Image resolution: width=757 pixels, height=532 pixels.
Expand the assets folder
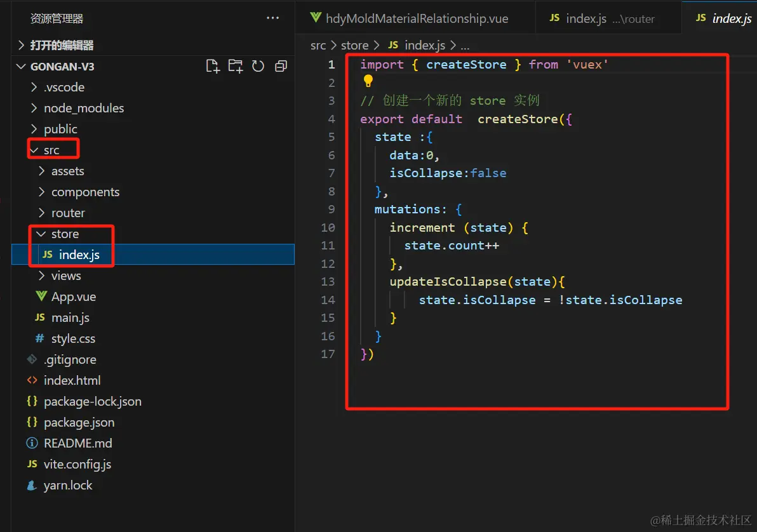click(x=41, y=171)
